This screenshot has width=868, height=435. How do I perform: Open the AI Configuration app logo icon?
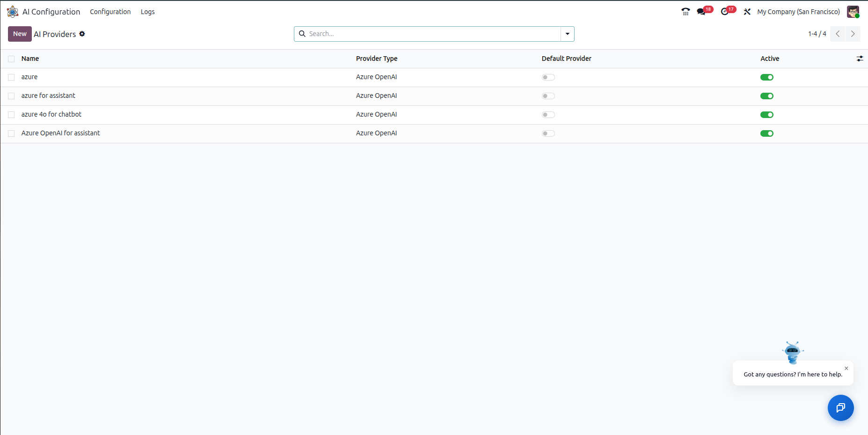tap(13, 12)
